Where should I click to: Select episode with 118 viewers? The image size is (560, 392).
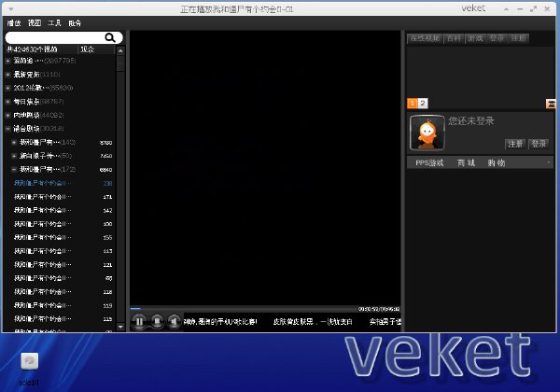[63, 292]
